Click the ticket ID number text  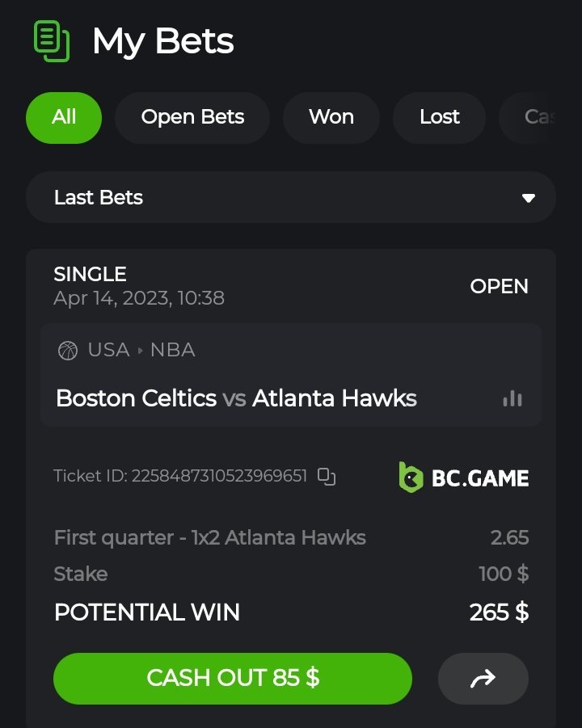tap(220, 477)
